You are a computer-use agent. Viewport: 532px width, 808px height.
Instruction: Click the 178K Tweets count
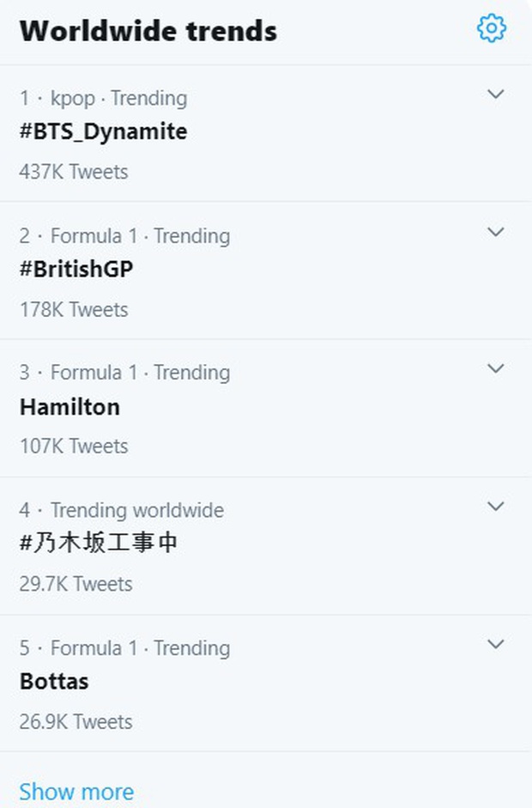click(74, 310)
